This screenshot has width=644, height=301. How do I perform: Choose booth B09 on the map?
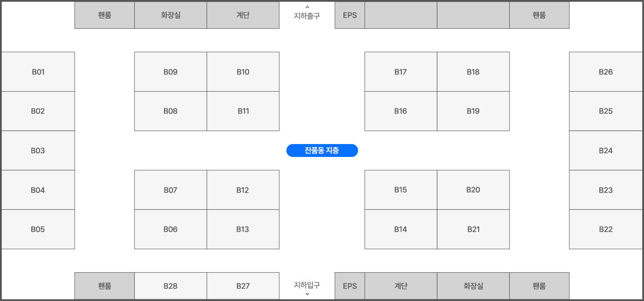(170, 72)
